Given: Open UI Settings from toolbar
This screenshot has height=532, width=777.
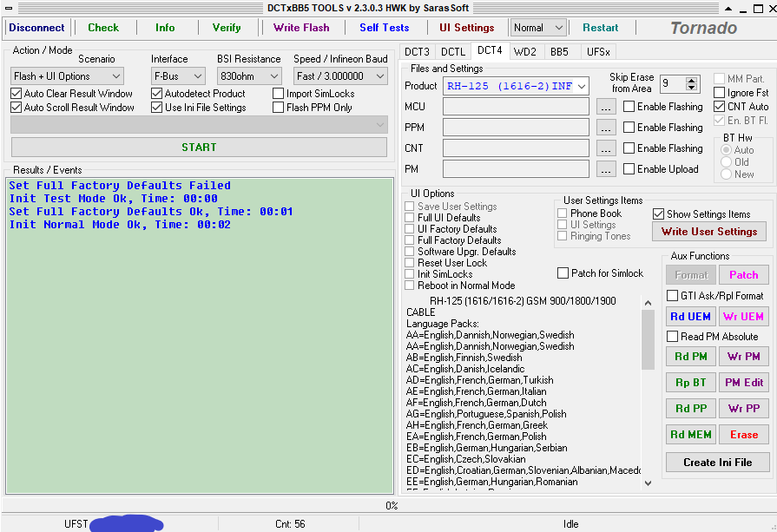Looking at the screenshot, I should click(x=467, y=28).
